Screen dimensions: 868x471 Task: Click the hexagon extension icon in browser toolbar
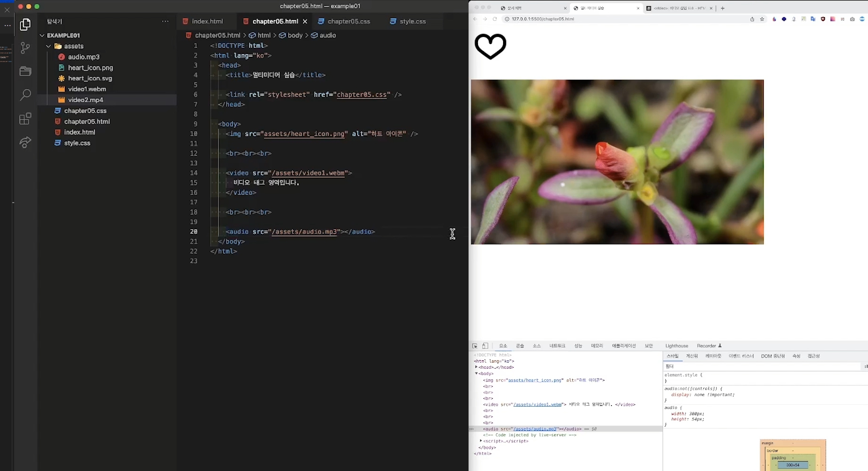point(784,19)
